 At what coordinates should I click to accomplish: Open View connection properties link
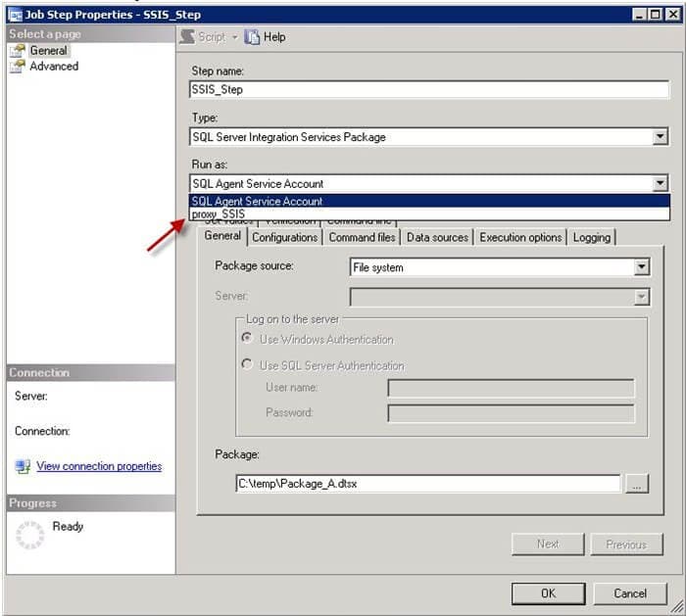[x=99, y=466]
